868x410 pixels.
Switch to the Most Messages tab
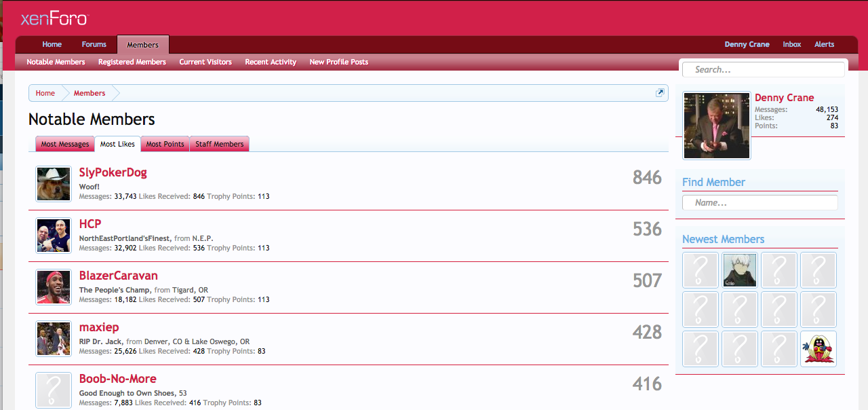coord(65,144)
